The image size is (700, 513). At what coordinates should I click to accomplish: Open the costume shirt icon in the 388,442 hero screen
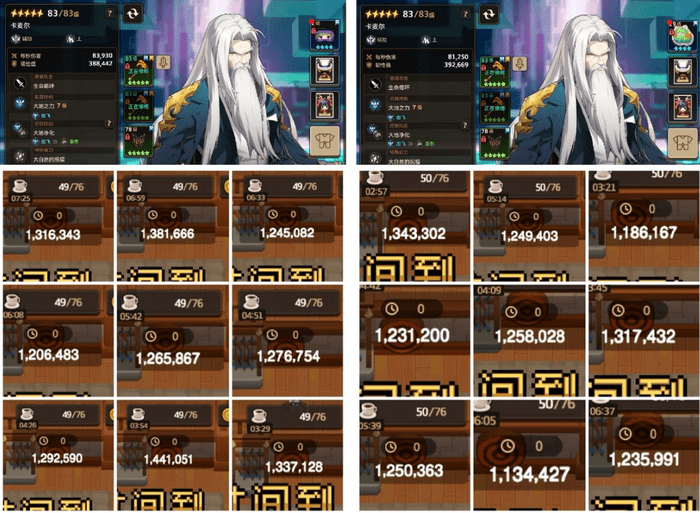tap(324, 141)
